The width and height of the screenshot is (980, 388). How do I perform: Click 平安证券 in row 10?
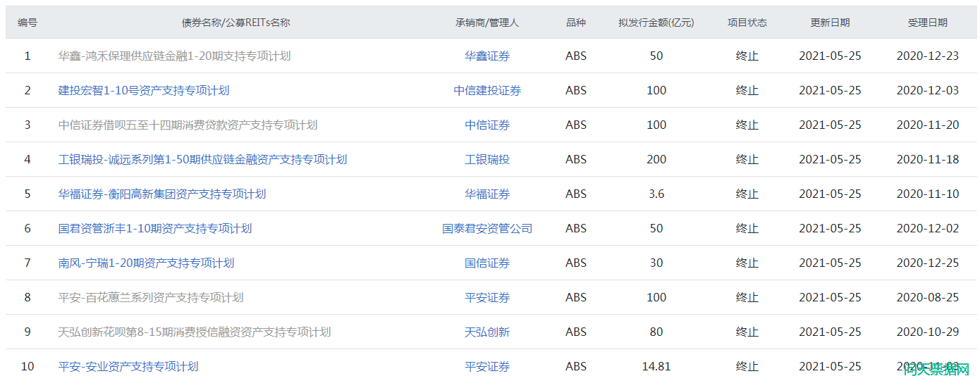click(x=487, y=366)
